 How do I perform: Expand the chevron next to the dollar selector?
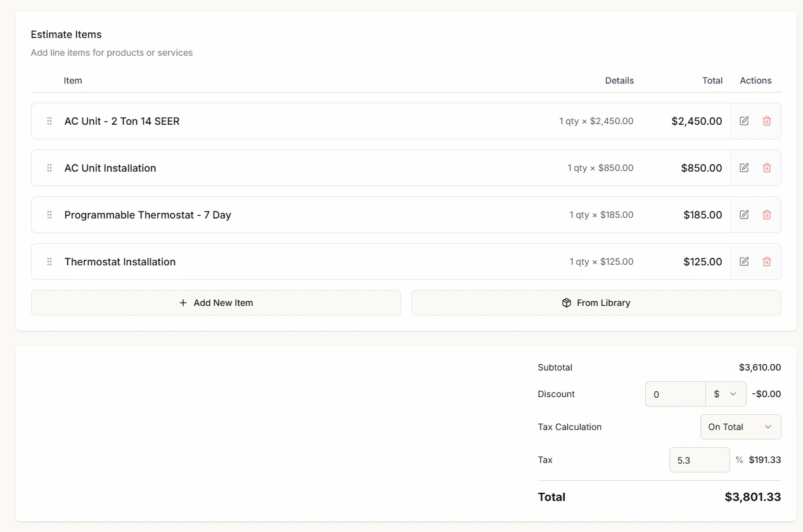[x=732, y=393]
